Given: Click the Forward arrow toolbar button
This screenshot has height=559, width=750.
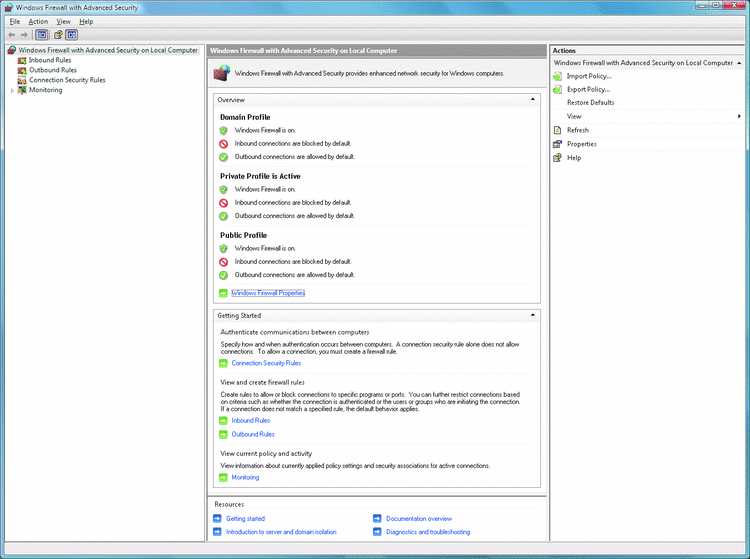Looking at the screenshot, I should [x=24, y=34].
